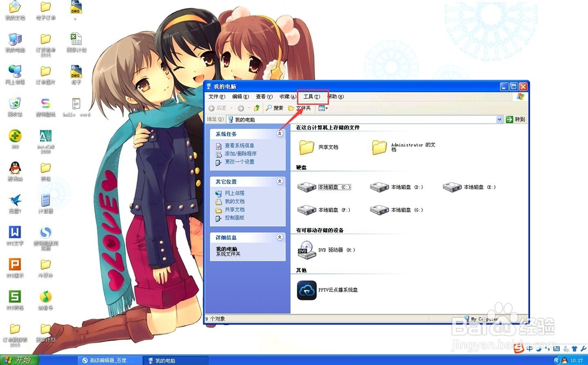Show hidden tray icons chevron
Screen dimensions: 588x365
pos(556,360)
